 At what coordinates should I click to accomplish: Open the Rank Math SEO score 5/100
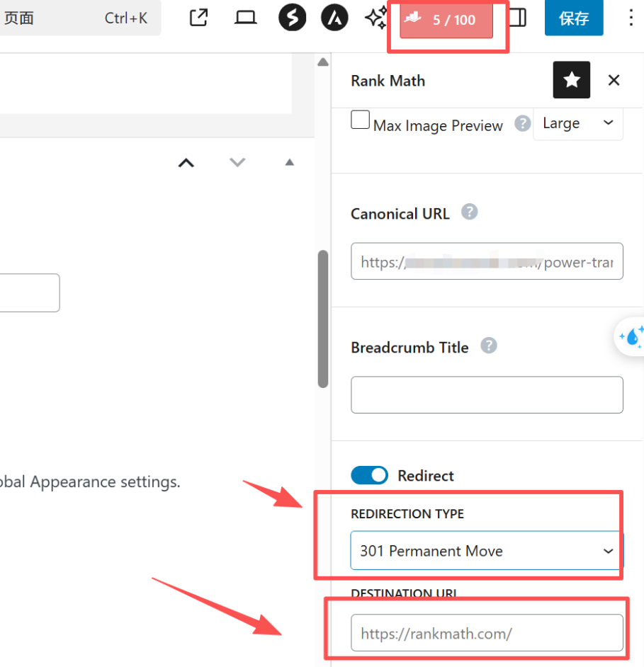click(x=446, y=20)
